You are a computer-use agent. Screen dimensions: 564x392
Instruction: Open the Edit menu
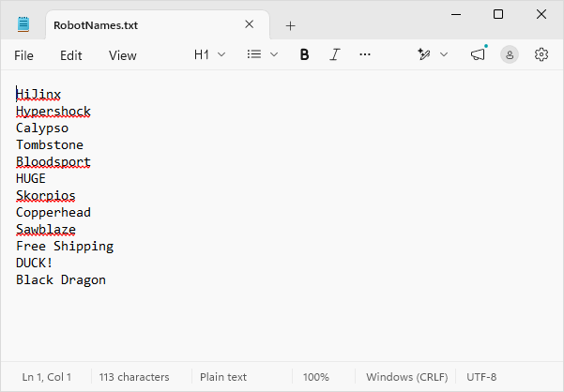click(71, 55)
